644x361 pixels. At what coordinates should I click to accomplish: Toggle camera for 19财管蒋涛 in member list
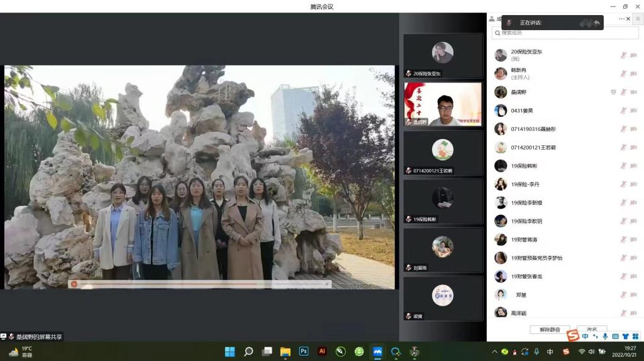634,240
